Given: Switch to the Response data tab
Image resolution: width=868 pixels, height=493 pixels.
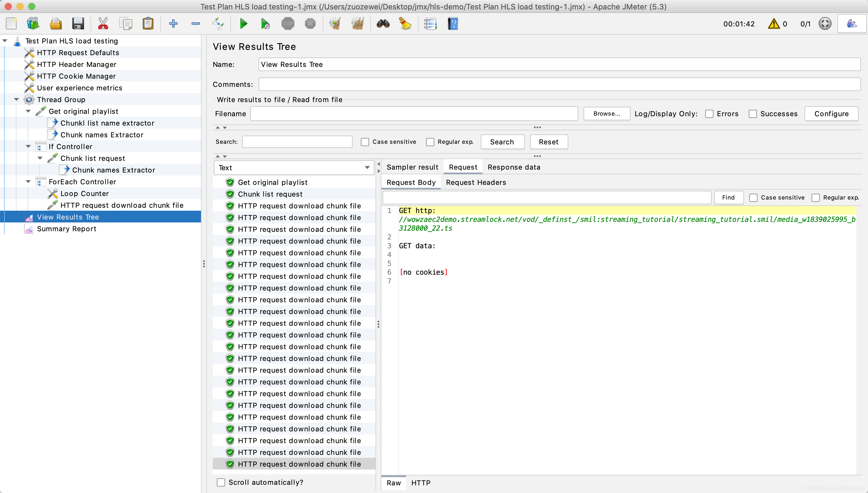Looking at the screenshot, I should click(x=514, y=167).
